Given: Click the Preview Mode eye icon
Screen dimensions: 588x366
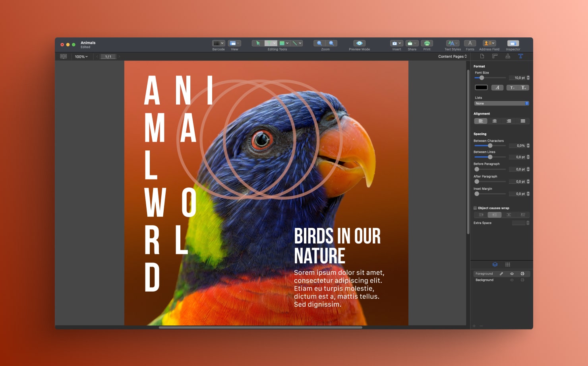Looking at the screenshot, I should pyautogui.click(x=359, y=43).
